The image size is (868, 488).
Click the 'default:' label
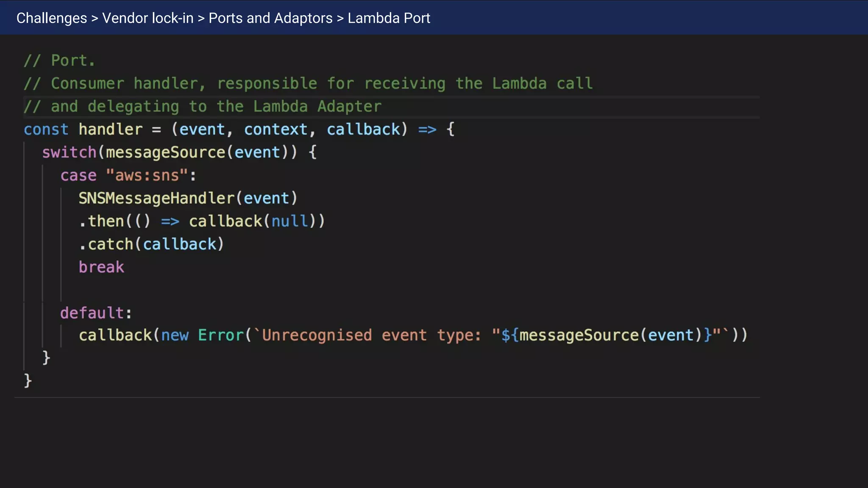coord(96,313)
